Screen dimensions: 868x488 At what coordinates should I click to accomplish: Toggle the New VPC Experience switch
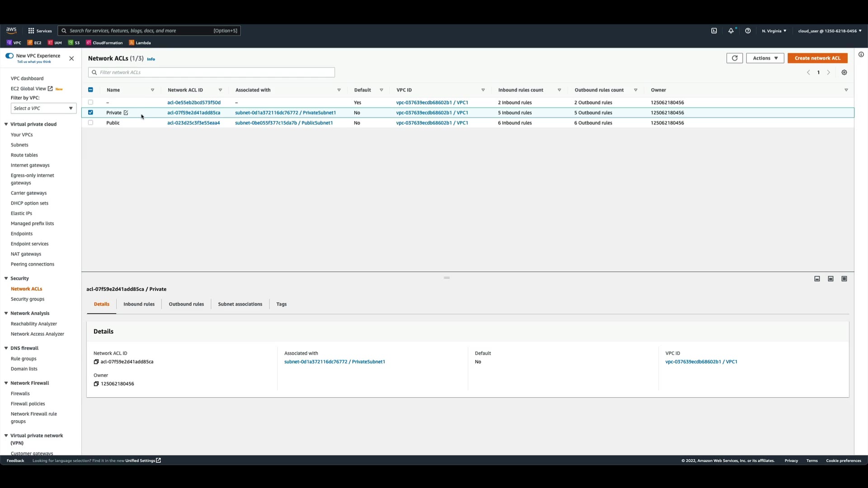[x=9, y=56]
